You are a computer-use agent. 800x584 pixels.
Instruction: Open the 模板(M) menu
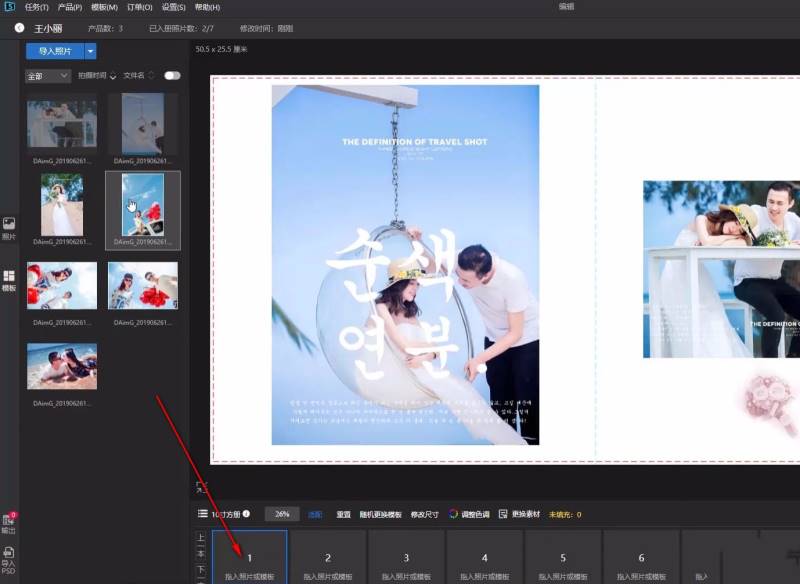[104, 7]
